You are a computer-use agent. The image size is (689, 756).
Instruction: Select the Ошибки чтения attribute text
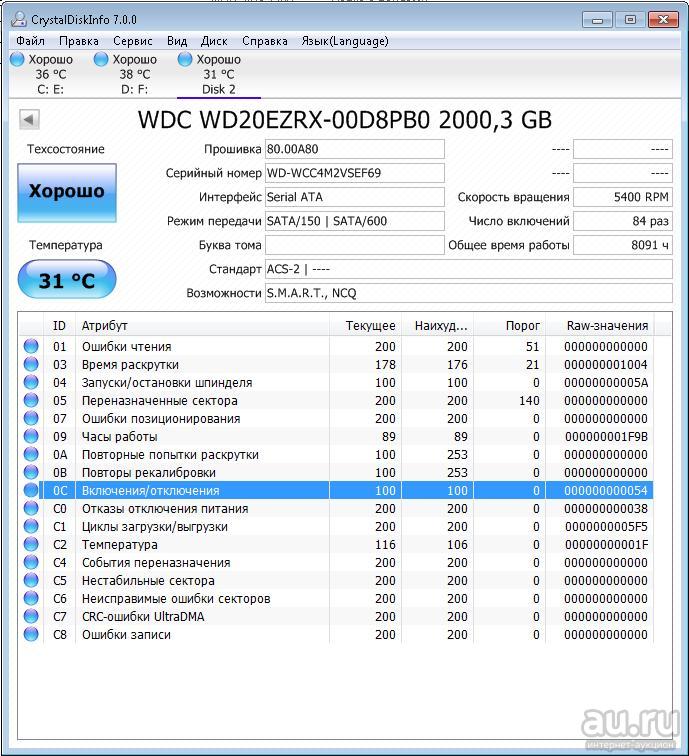[126, 346]
